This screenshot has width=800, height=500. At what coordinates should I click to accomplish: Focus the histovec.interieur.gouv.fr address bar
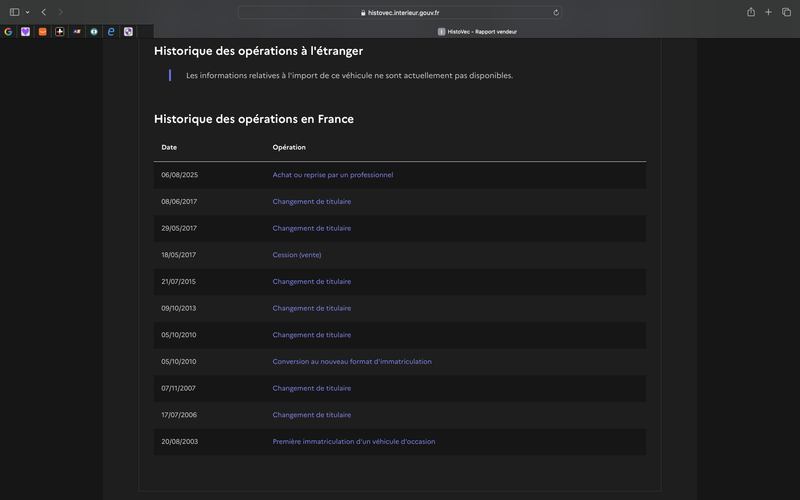pyautogui.click(x=400, y=13)
